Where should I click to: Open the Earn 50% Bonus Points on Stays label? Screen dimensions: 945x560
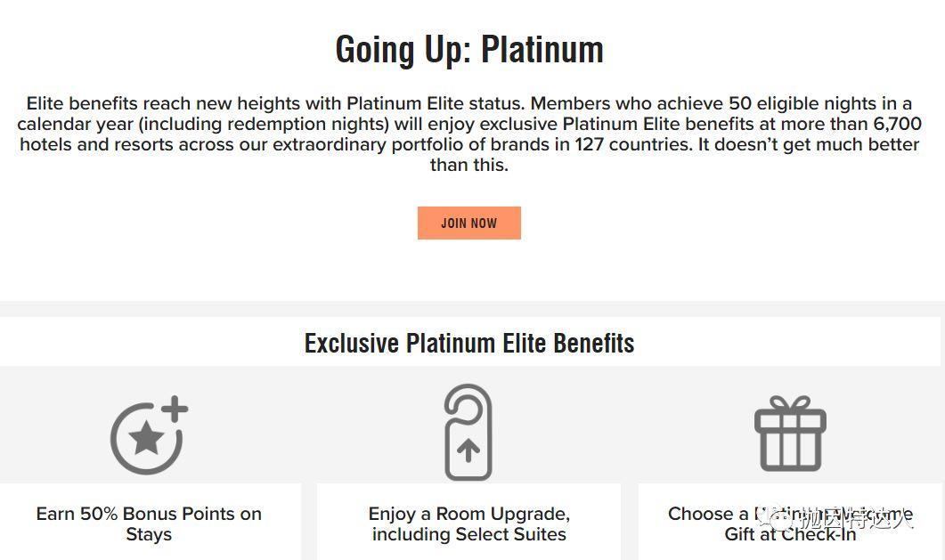tap(149, 524)
